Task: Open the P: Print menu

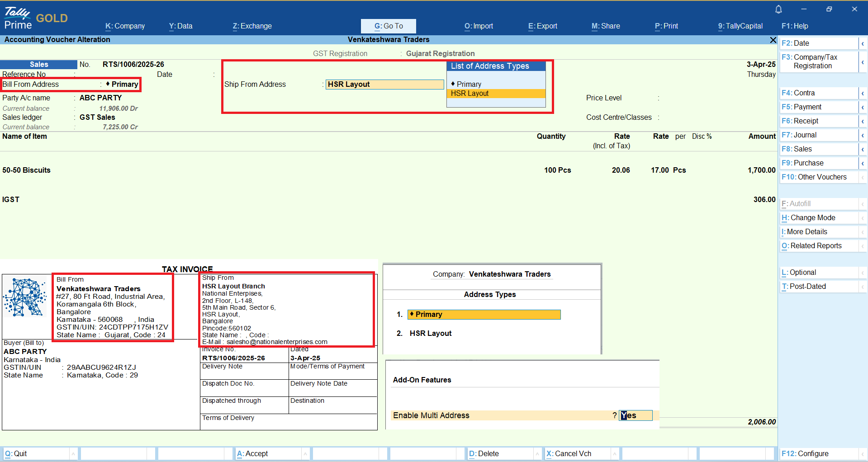Action: point(666,26)
